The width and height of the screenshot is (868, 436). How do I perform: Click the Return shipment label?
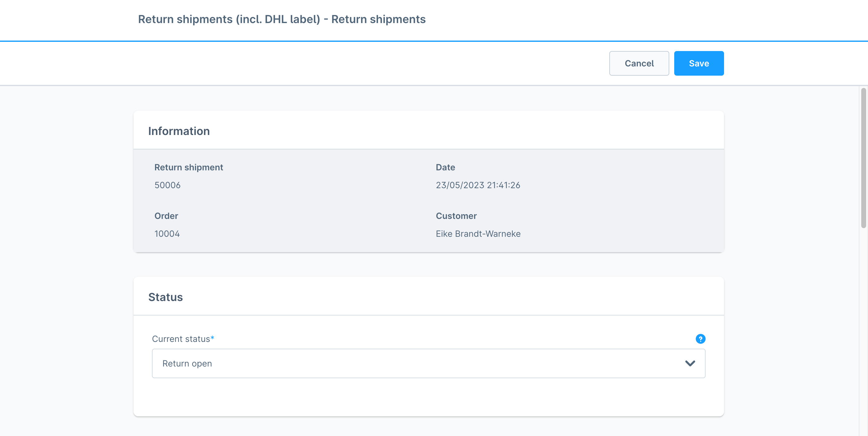[188, 167]
